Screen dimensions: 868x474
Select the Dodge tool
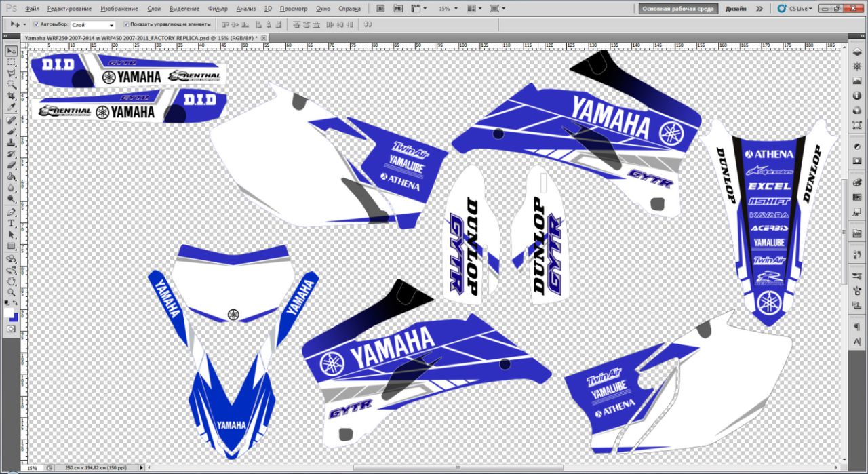[x=12, y=199]
